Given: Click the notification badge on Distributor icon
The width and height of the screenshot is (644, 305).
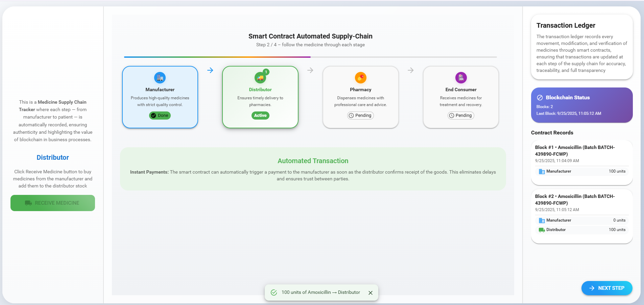Looking at the screenshot, I should [266, 72].
